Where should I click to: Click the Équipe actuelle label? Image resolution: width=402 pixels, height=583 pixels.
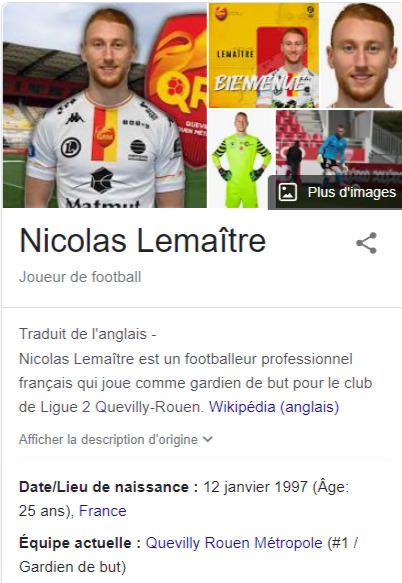[80, 543]
